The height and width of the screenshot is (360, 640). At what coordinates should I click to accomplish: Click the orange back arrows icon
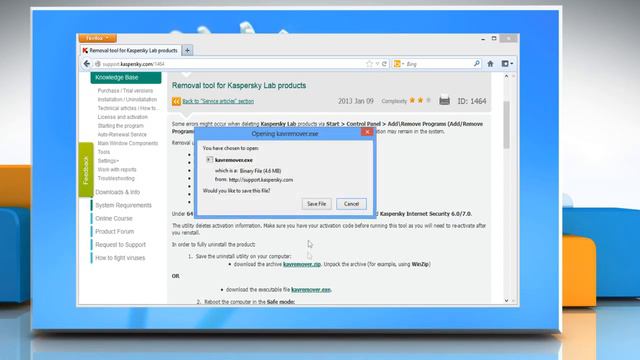pyautogui.click(x=176, y=101)
